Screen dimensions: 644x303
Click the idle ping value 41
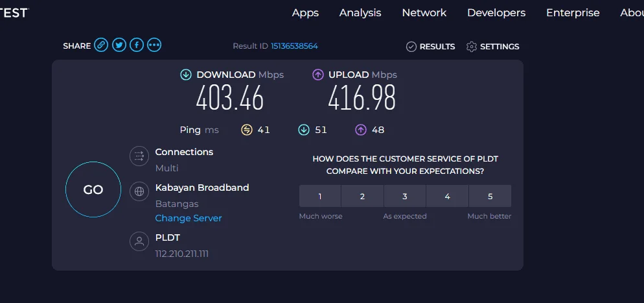tap(264, 130)
